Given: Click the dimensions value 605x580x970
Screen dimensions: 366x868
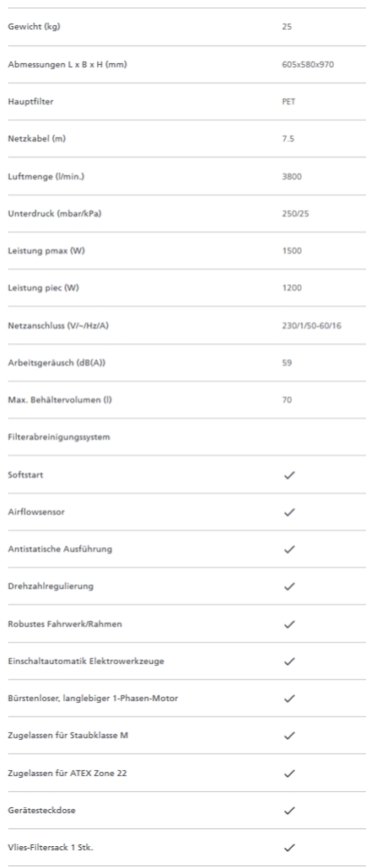Looking at the screenshot, I should [308, 64].
